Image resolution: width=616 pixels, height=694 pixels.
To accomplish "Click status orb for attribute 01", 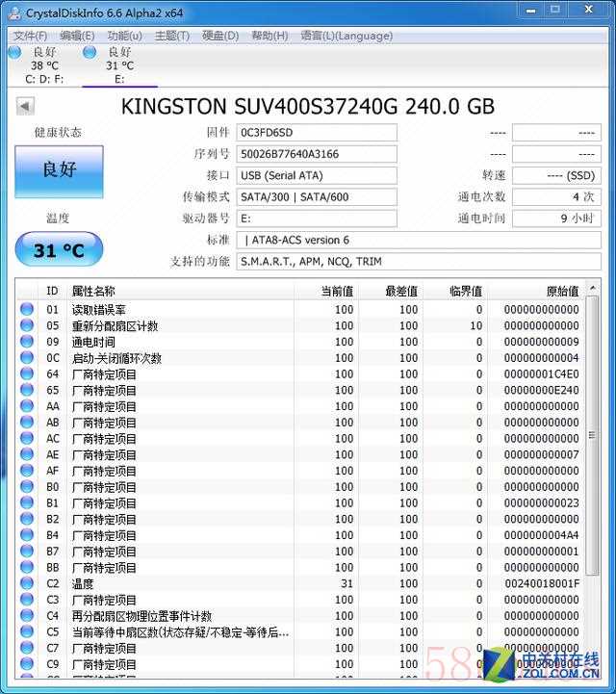I will [x=27, y=309].
